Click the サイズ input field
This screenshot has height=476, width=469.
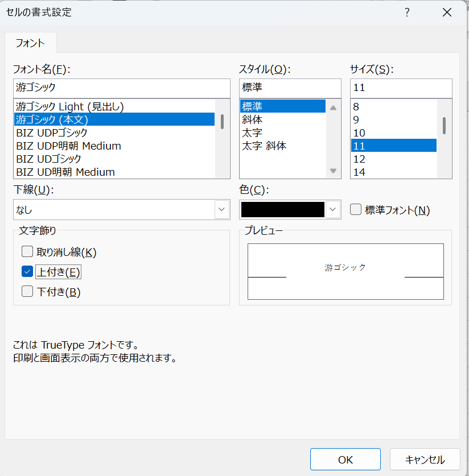(x=401, y=88)
